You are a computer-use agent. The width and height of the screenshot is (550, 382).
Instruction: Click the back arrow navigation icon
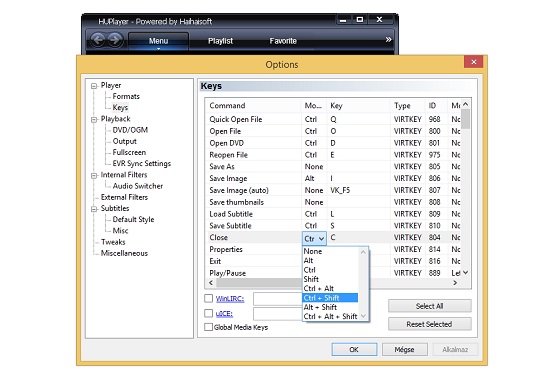(x=98, y=40)
